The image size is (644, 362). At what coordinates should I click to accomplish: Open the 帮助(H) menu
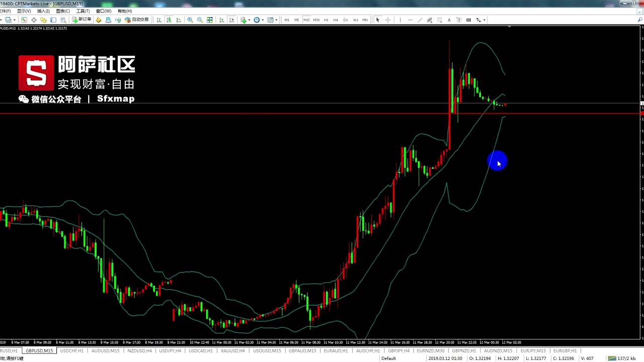coord(124,11)
